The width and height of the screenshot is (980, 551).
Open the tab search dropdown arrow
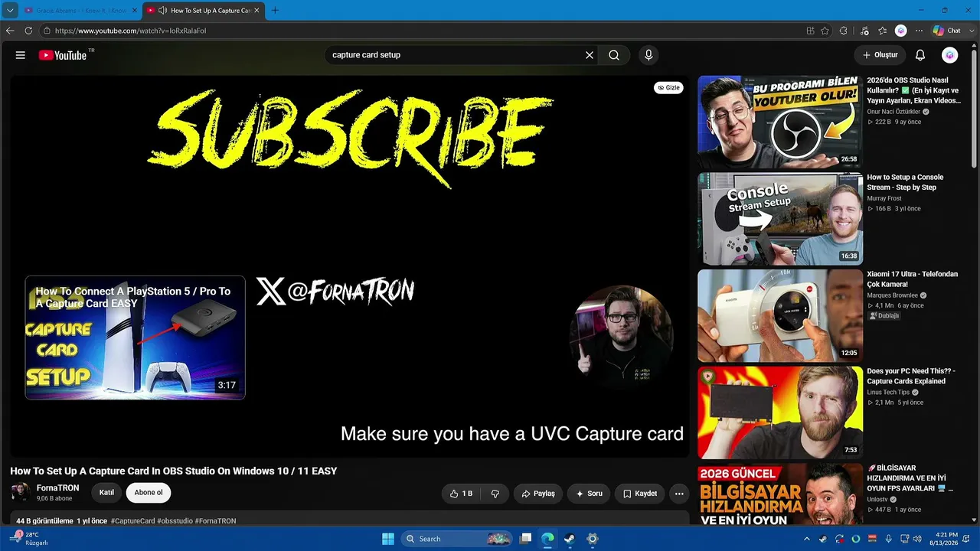pyautogui.click(x=10, y=11)
